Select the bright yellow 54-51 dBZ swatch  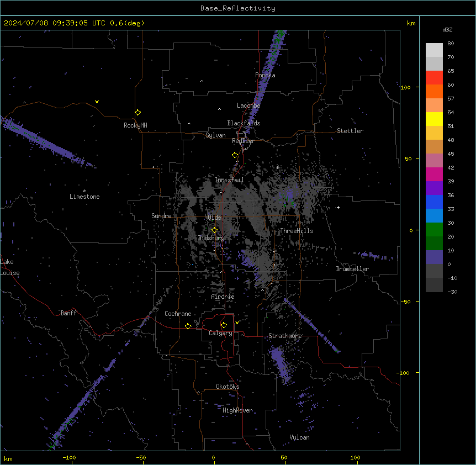point(434,119)
